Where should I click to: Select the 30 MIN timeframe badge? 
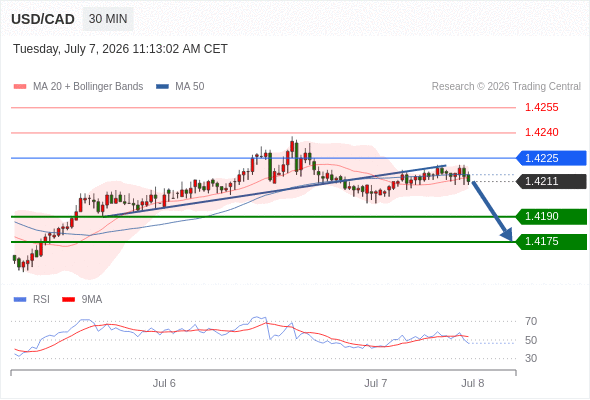click(108, 19)
